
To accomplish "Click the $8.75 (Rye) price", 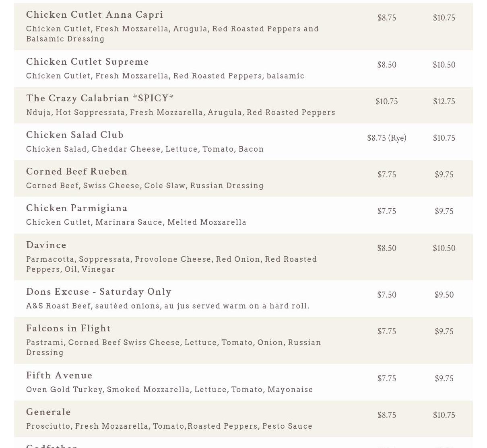I will (x=387, y=138).
